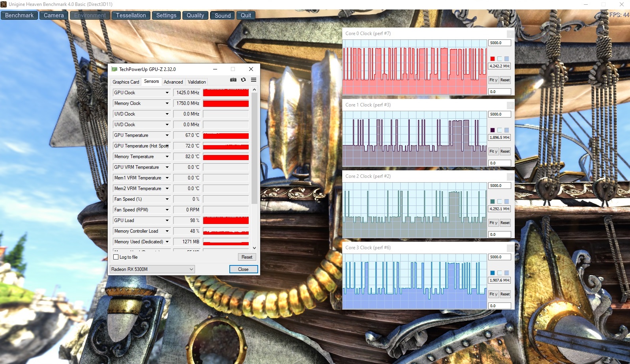Screen dimensions: 630x364
Task: Pick the dark purple line swatch for Core 1
Action: (492, 130)
